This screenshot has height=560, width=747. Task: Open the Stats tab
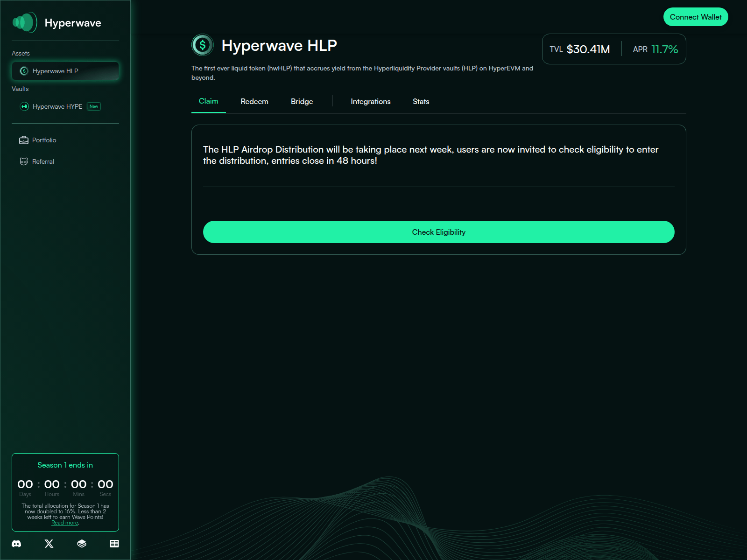[420, 101]
